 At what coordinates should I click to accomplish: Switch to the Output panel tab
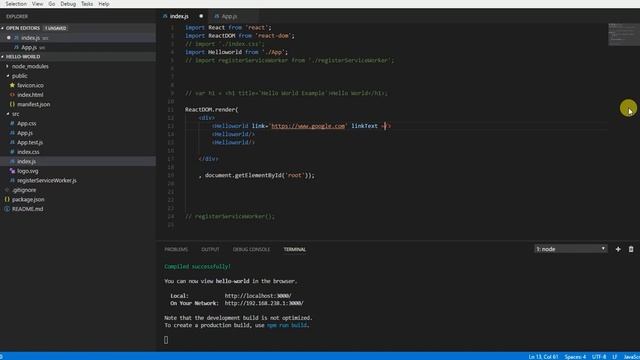pos(210,249)
